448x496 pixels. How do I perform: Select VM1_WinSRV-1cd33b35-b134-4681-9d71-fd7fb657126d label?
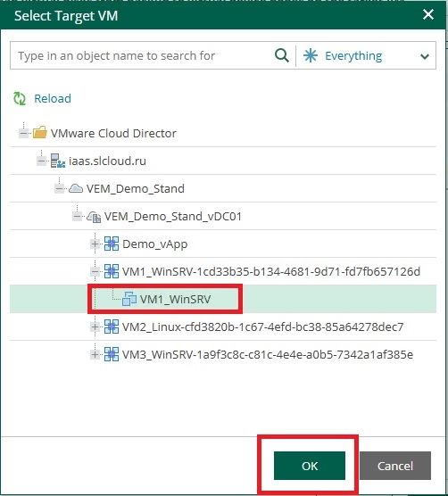pos(271,271)
